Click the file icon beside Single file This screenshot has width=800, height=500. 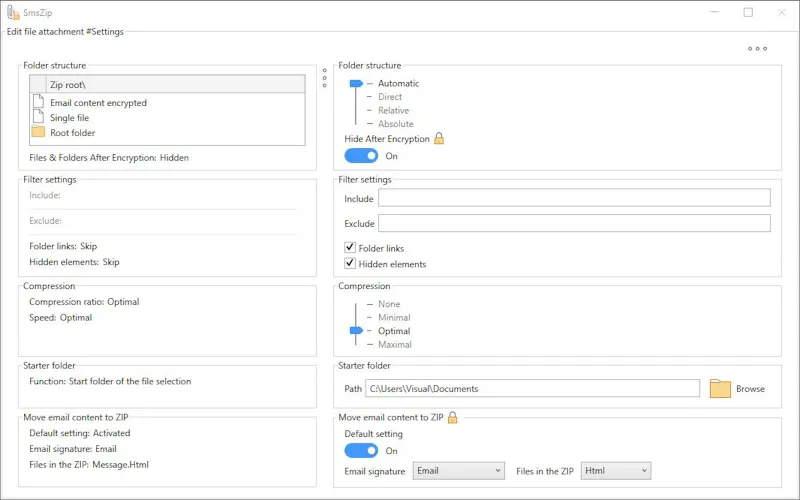pyautogui.click(x=38, y=117)
